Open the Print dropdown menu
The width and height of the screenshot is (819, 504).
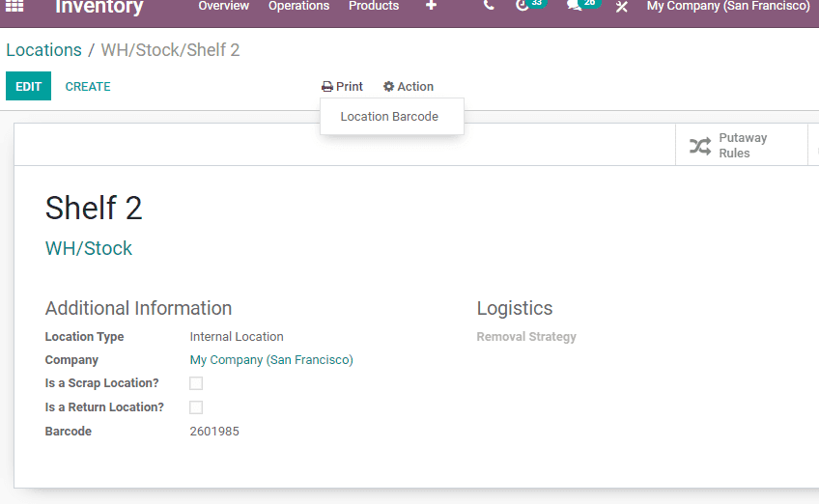coord(342,87)
